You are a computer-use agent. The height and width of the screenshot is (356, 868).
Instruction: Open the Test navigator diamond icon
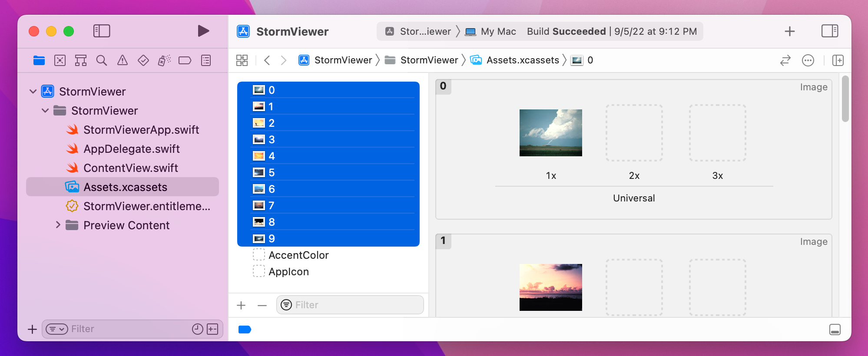coord(143,60)
